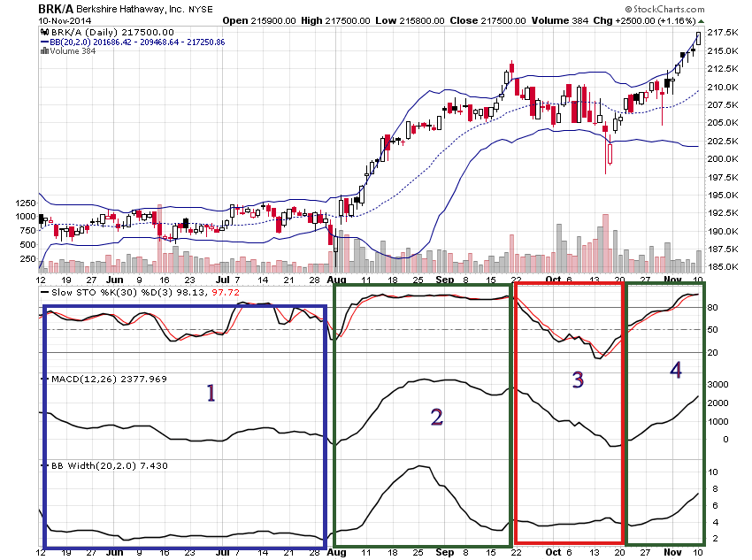The height and width of the screenshot is (560, 752).
Task: Click the 1250 volume axis label
Action: [26, 203]
